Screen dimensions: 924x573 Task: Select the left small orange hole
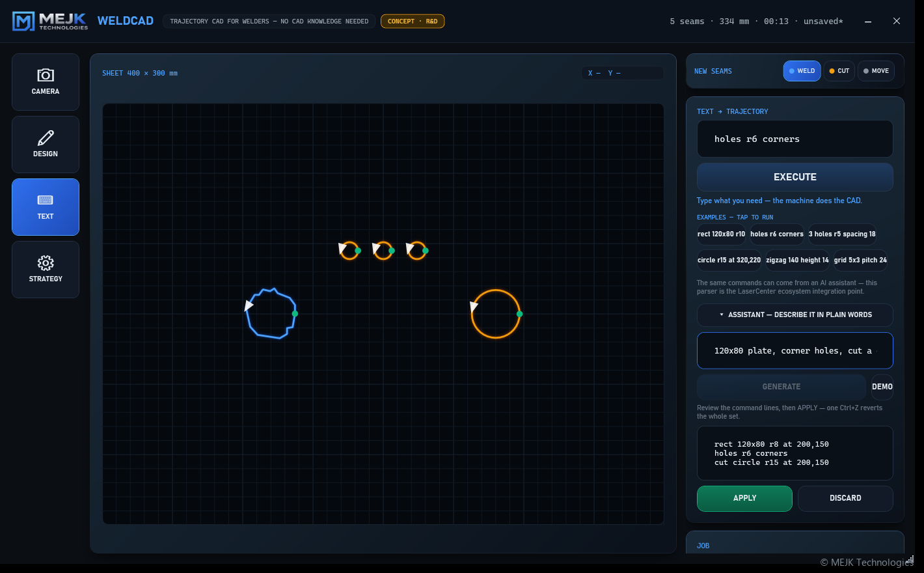tap(349, 251)
